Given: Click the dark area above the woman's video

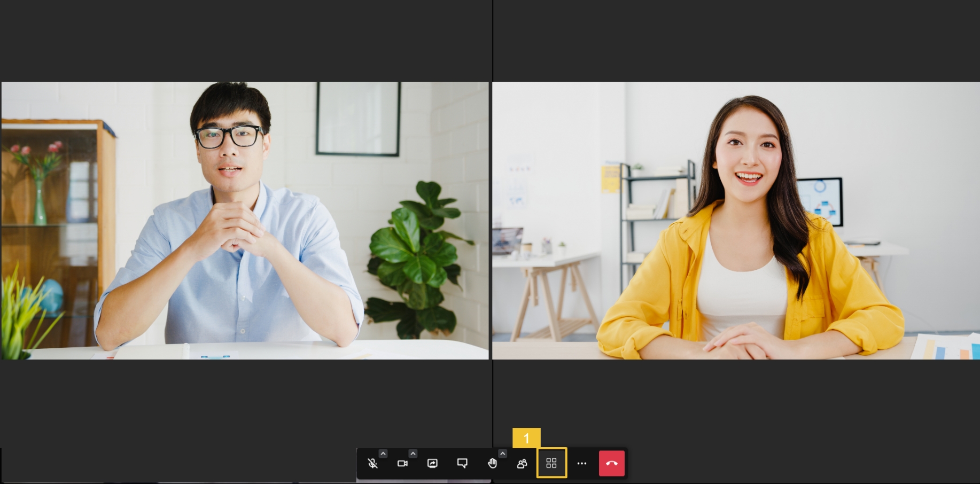Looking at the screenshot, I should point(736,40).
